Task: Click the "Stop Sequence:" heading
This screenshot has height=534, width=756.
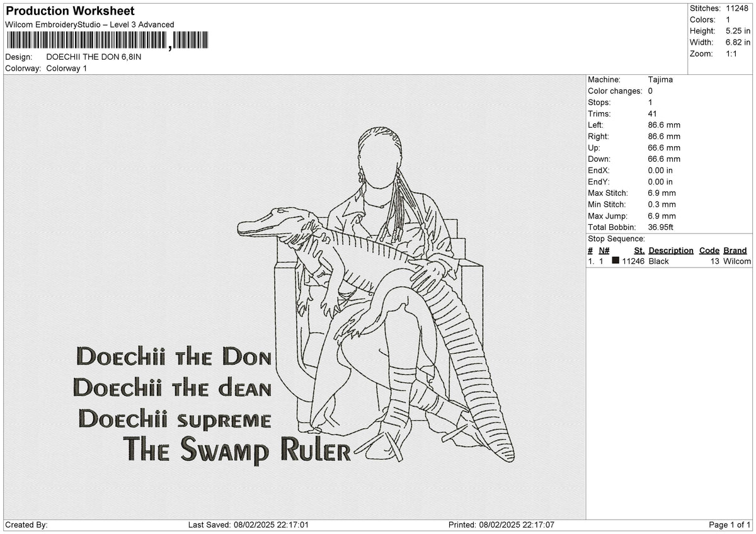Action: [x=616, y=239]
